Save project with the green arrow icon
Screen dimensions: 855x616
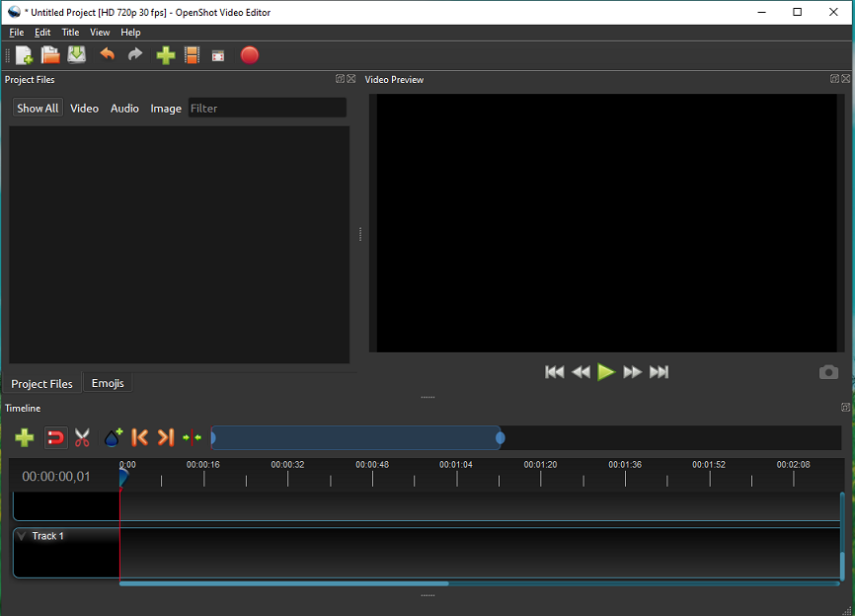click(x=77, y=55)
